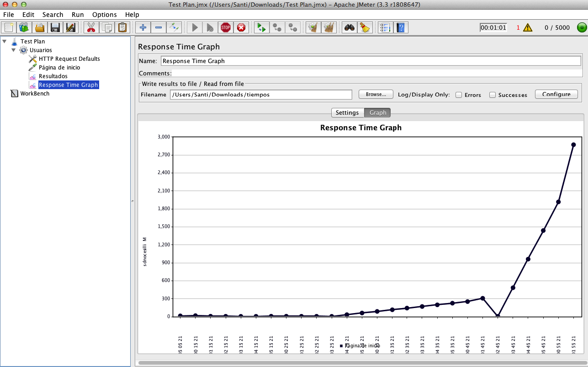Click the 0 / 5000 thread counter

click(557, 27)
